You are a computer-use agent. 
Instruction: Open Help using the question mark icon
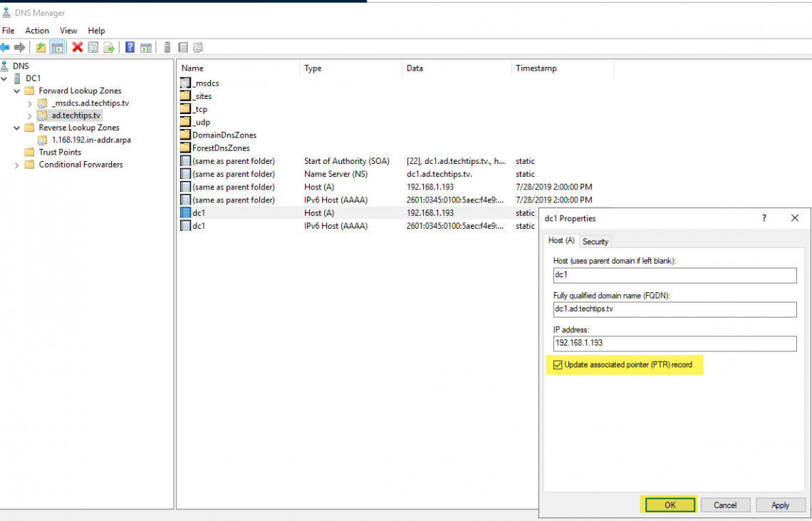pos(130,47)
